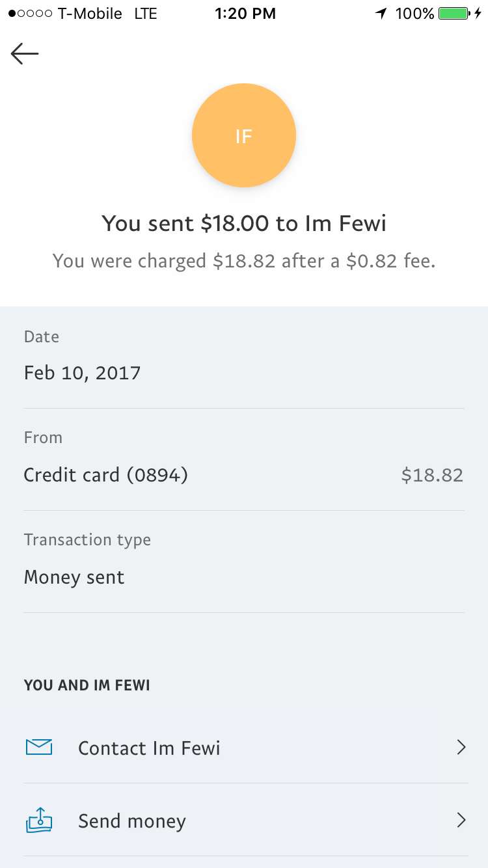The width and height of the screenshot is (488, 868).
Task: Tap the $0.82 fee charge note
Action: (244, 261)
